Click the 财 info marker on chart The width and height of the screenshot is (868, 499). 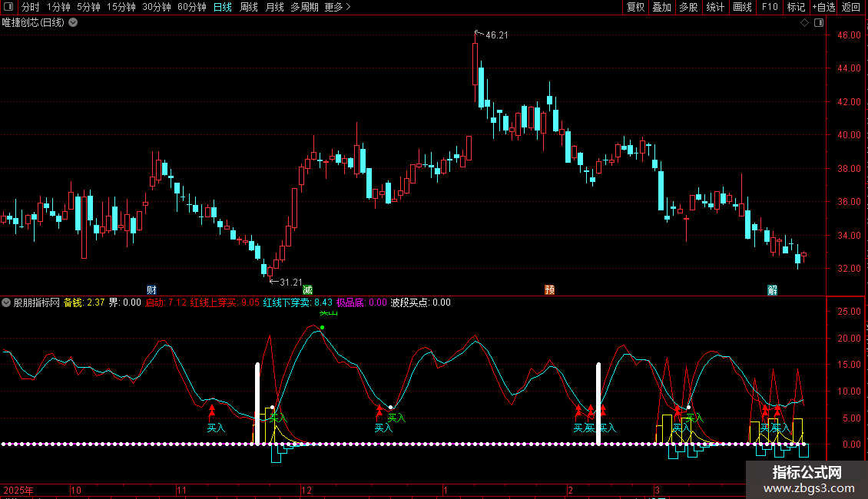pos(151,290)
